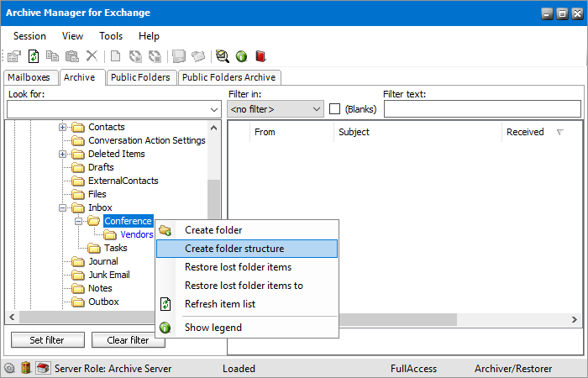The height and width of the screenshot is (378, 588).
Task: Click the gear icon in status bar
Action: point(10,368)
